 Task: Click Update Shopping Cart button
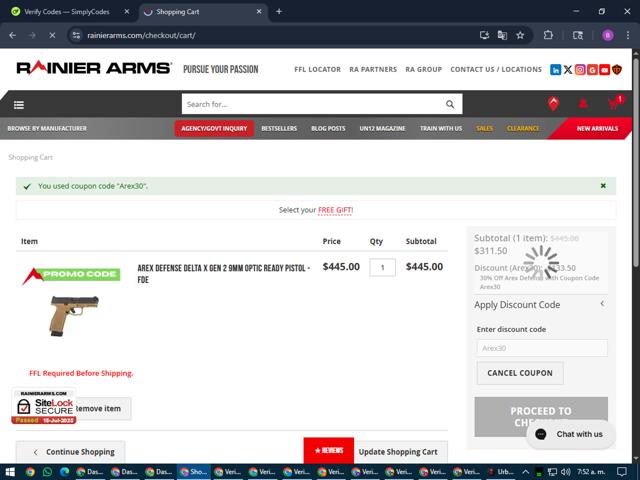tap(400, 452)
